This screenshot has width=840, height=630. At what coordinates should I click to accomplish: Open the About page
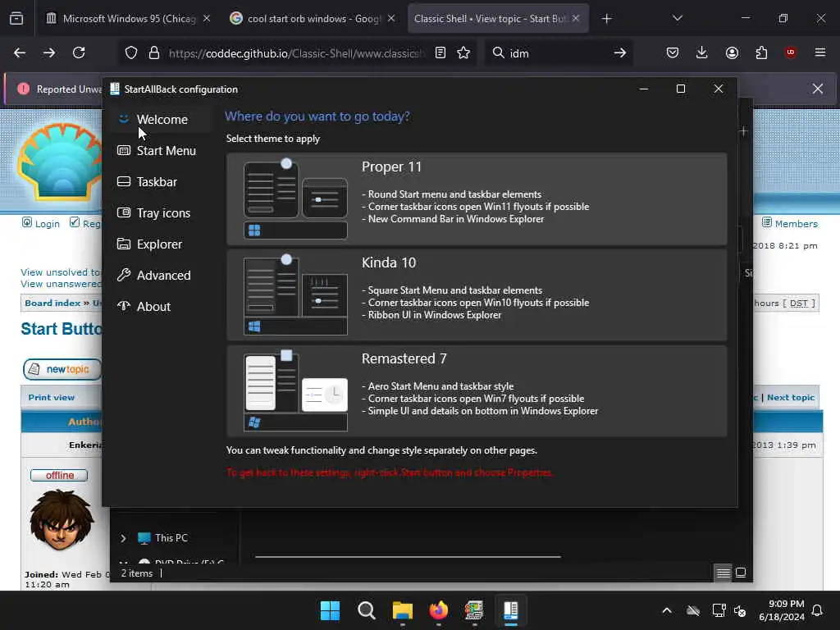[x=162, y=306]
